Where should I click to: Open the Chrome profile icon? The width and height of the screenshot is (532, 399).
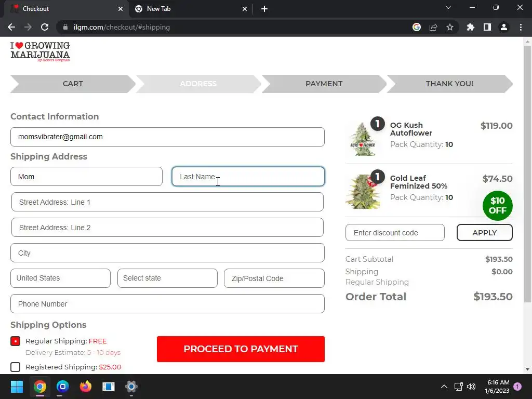point(504,27)
